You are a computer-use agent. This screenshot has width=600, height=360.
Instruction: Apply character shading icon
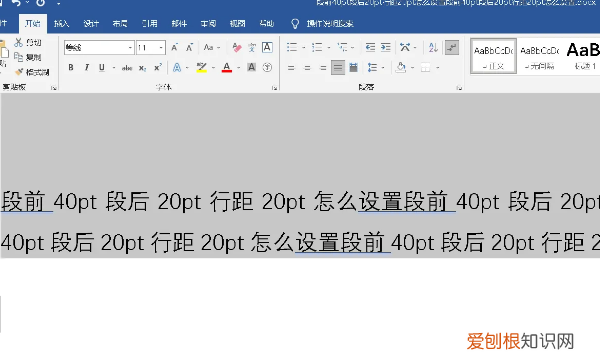251,68
